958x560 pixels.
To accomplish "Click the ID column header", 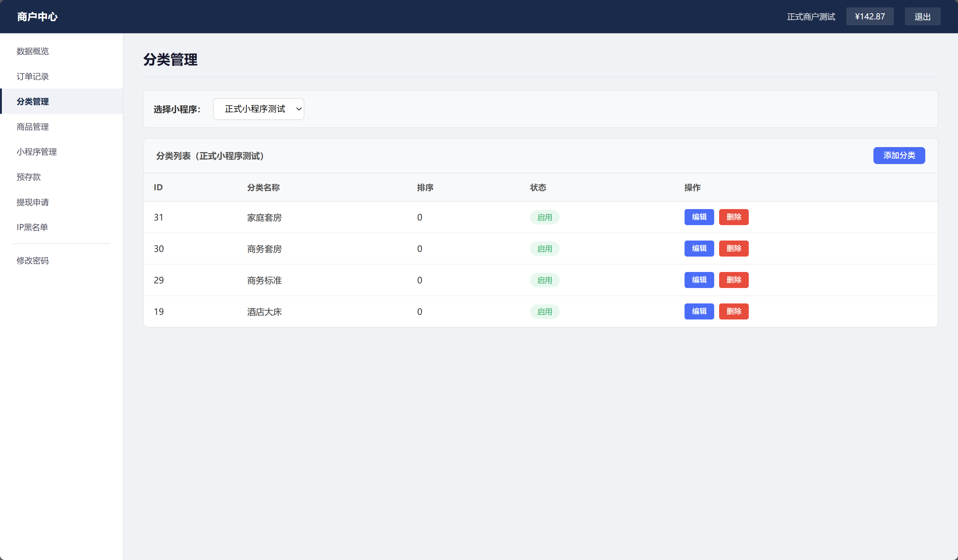I will 158,187.
